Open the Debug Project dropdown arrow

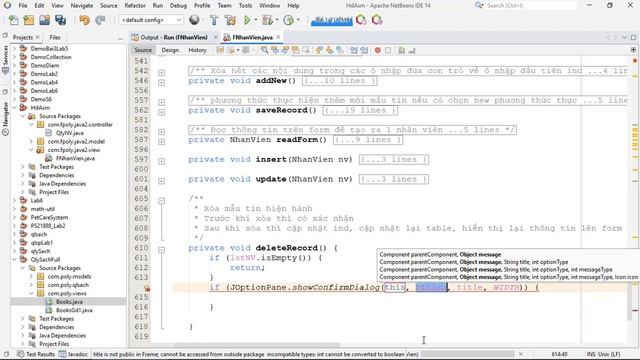click(277, 20)
